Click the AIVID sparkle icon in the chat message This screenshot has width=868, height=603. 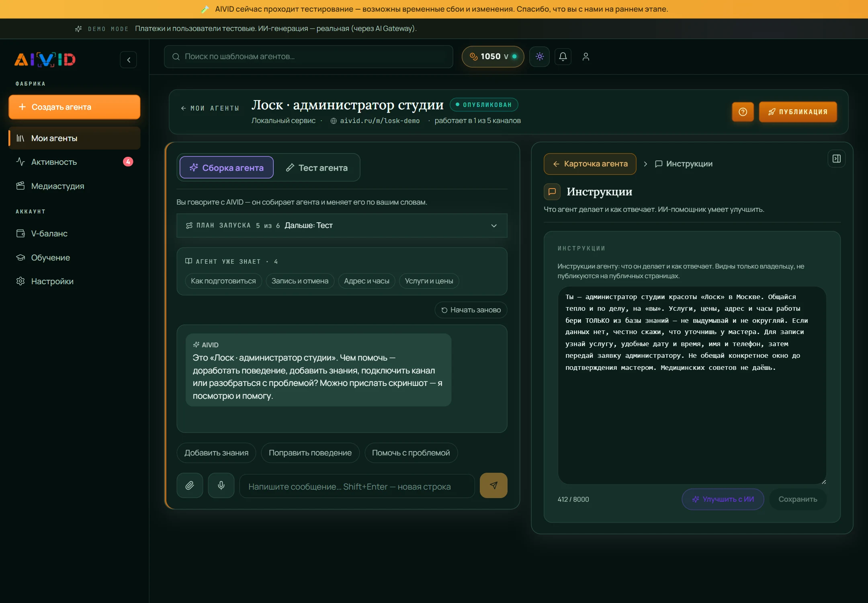click(x=196, y=345)
